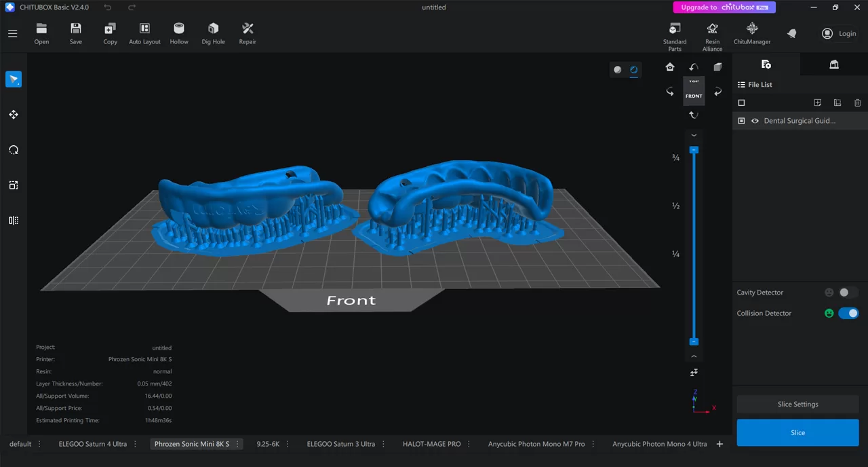Enable the Cavity Detector switch

[844, 292]
